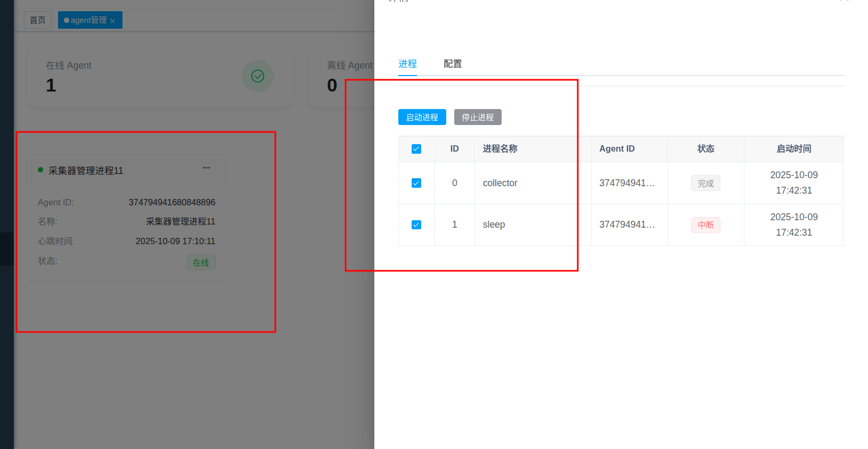Switch to the 配置 tab

click(x=453, y=64)
